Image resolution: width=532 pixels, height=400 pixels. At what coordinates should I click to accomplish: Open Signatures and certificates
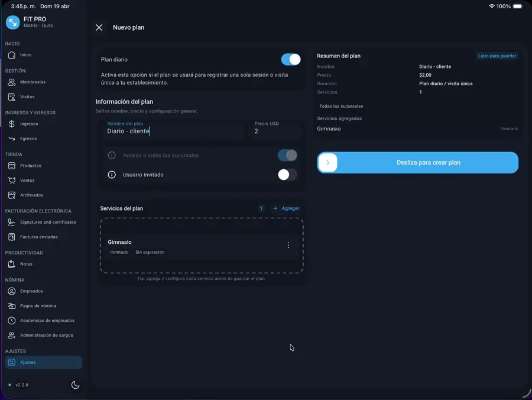(x=47, y=222)
